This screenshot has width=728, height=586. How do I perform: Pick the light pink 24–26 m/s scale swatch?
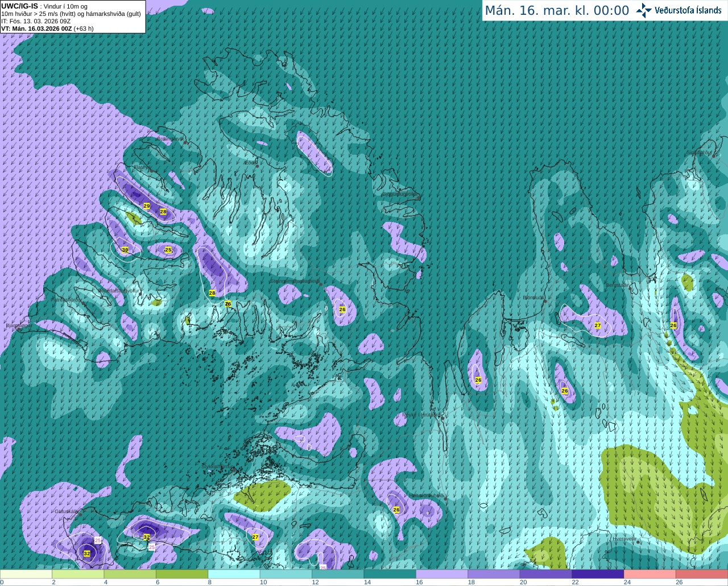tap(650, 574)
